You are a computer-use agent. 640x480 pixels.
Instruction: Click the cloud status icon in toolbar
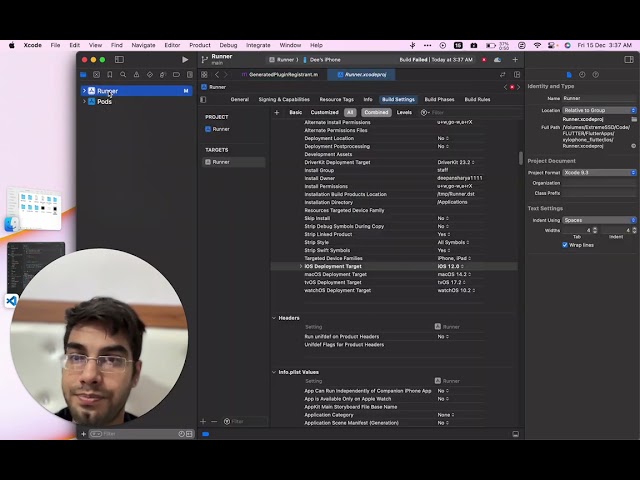(498, 60)
